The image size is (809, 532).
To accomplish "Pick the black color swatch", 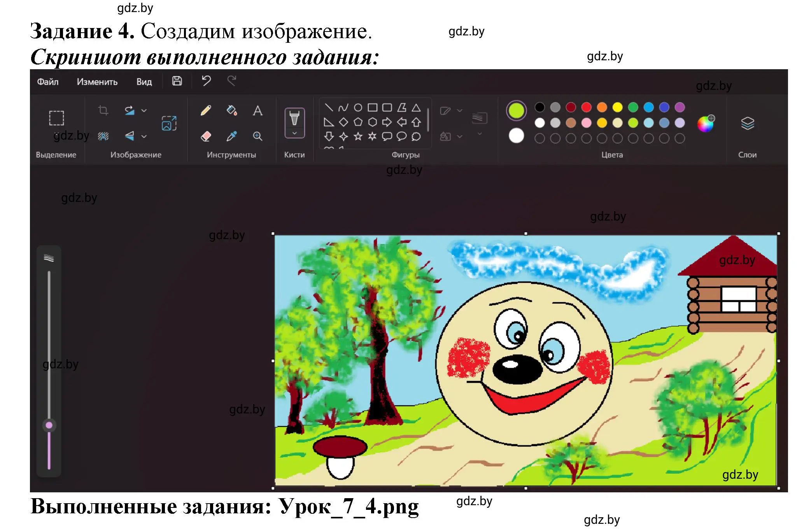I will tap(539, 107).
